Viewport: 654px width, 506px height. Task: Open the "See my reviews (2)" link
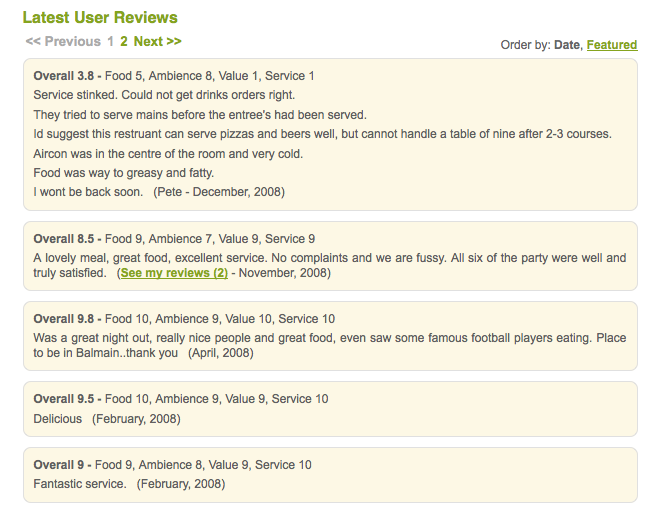[x=174, y=273]
